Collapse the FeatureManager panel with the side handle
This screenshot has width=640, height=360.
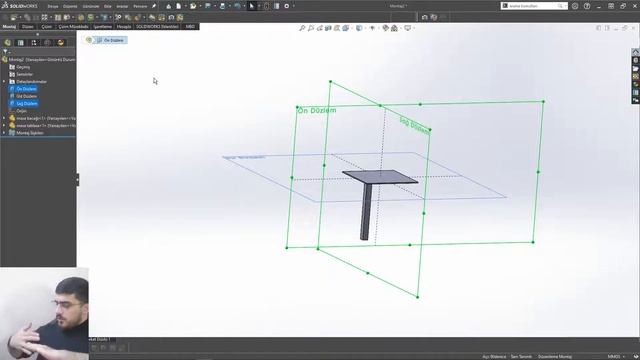point(78,179)
